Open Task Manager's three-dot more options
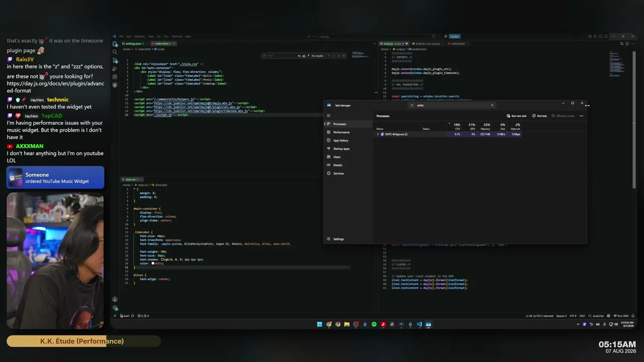This screenshot has height=362, width=644. click(581, 116)
